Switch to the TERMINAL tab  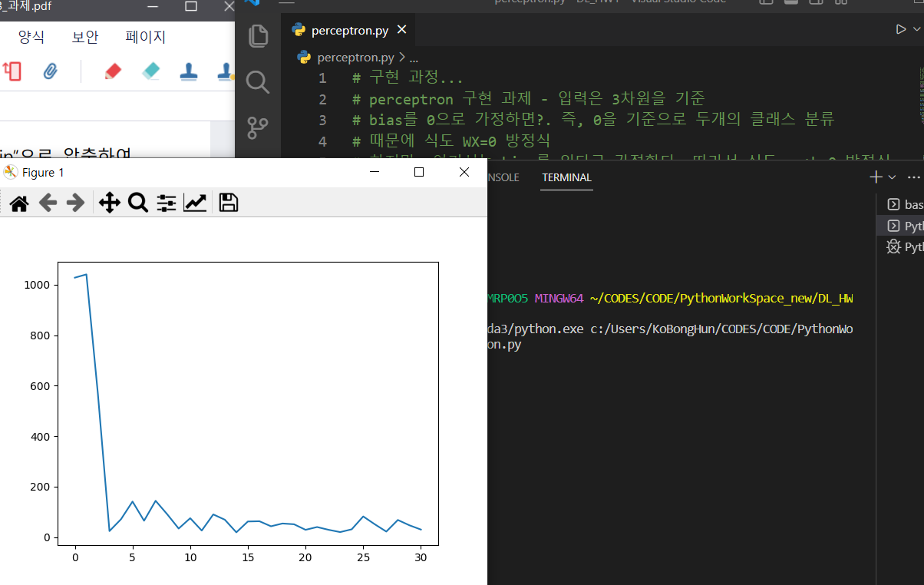pyautogui.click(x=566, y=177)
